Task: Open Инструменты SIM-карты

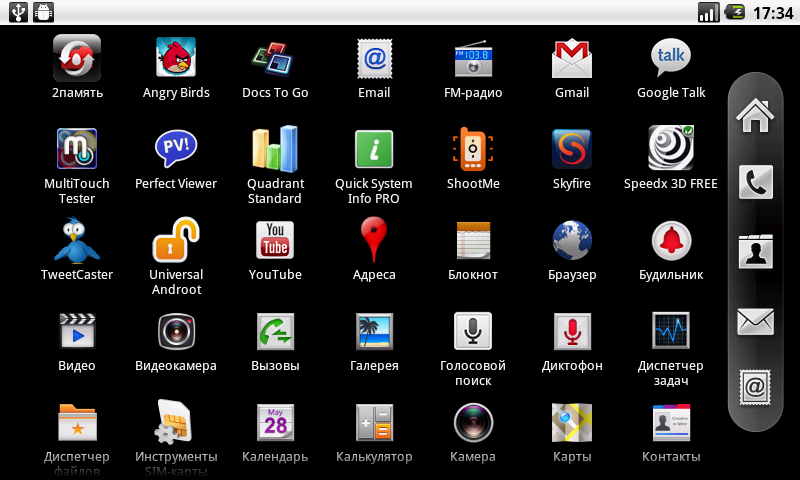Action: click(174, 421)
